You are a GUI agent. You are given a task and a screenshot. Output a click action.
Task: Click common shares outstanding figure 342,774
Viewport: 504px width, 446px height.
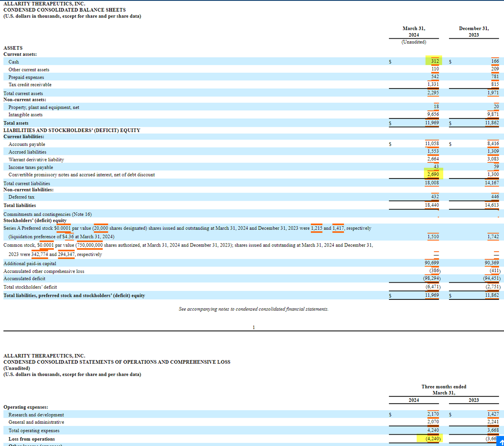tap(39, 254)
